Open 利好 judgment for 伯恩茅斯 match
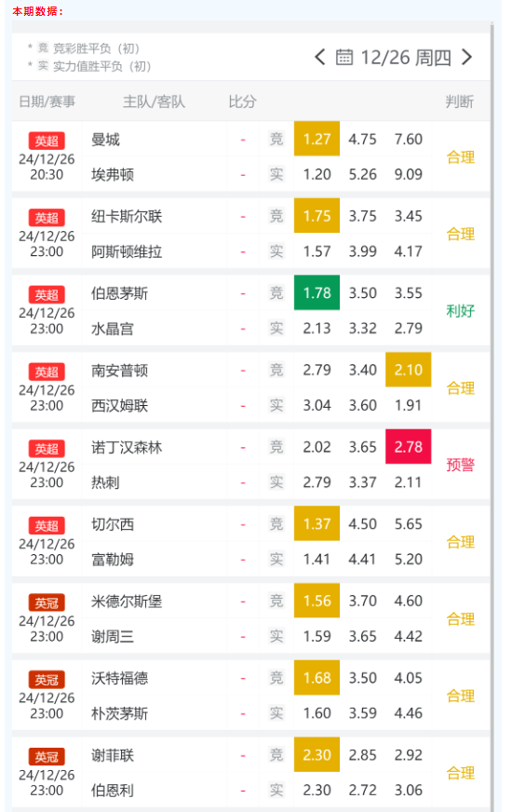This screenshot has width=512, height=812. [x=460, y=311]
